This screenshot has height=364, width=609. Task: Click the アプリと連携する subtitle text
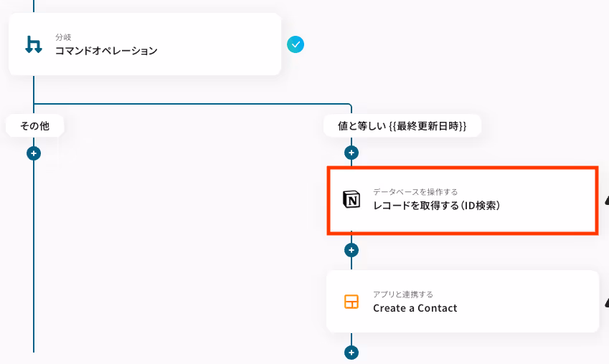pyautogui.click(x=402, y=294)
